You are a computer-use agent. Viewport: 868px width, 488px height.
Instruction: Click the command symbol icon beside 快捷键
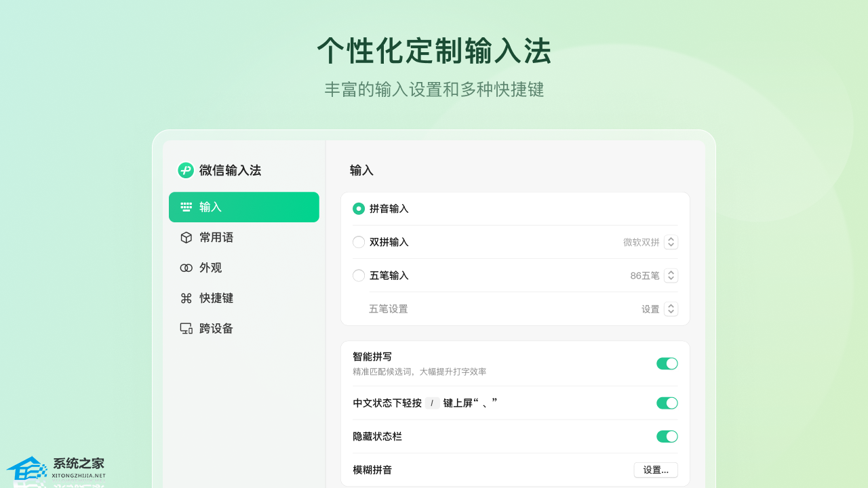pyautogui.click(x=186, y=298)
